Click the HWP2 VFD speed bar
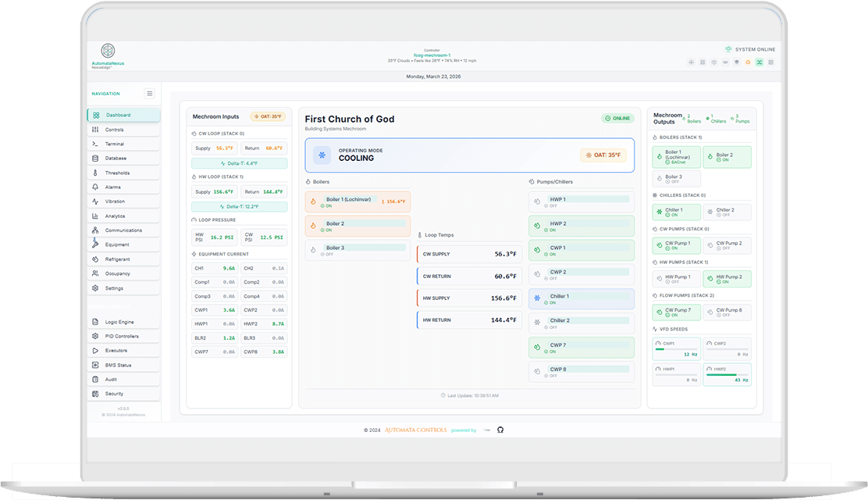Viewport: 868px width, 500px height. [727, 373]
